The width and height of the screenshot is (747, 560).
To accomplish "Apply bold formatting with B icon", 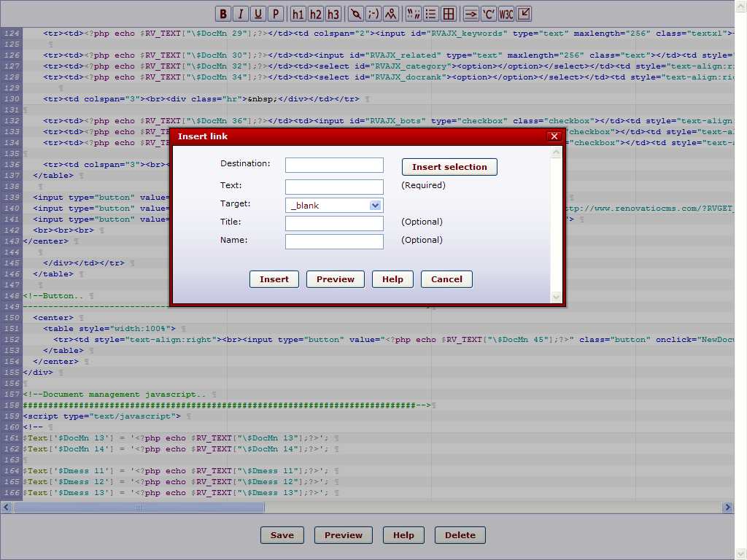I will (223, 14).
